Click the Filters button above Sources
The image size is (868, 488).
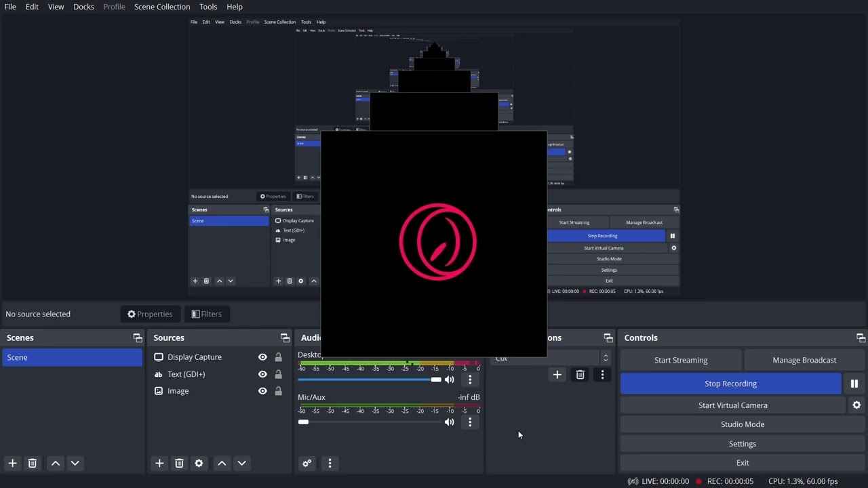pyautogui.click(x=207, y=314)
